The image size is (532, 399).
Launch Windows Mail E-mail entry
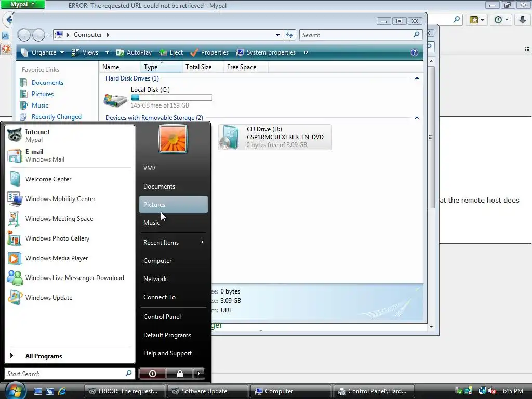[x=70, y=155]
